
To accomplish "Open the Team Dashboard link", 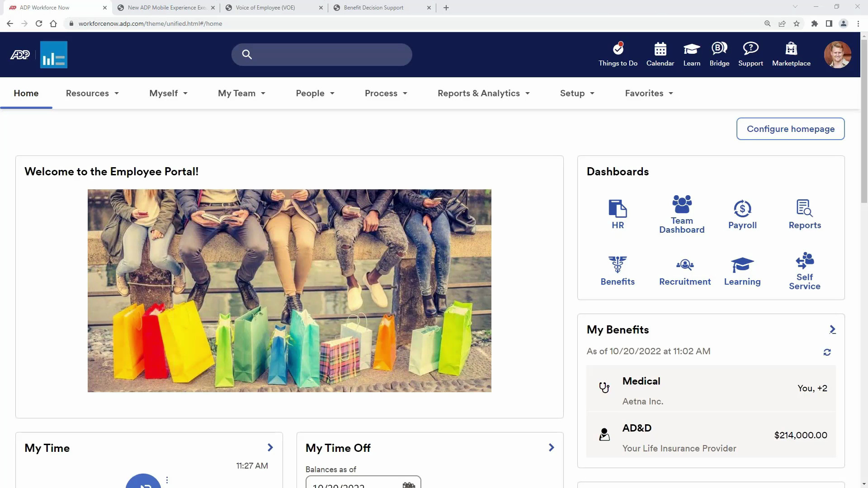I will pos(682,214).
